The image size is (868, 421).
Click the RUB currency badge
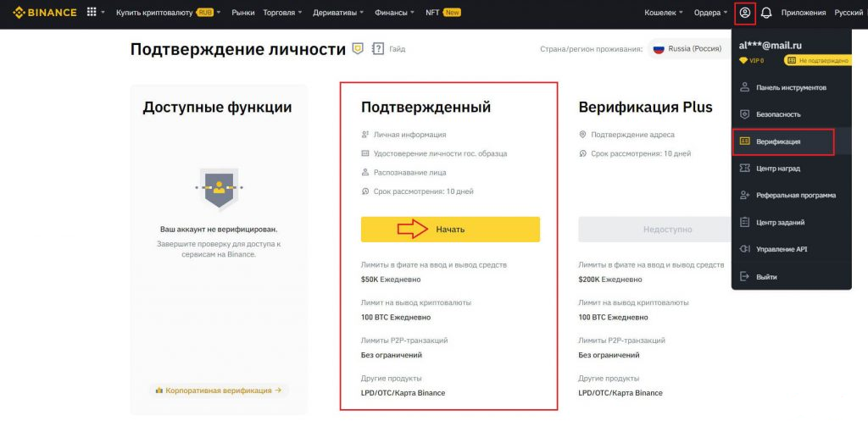tap(205, 12)
